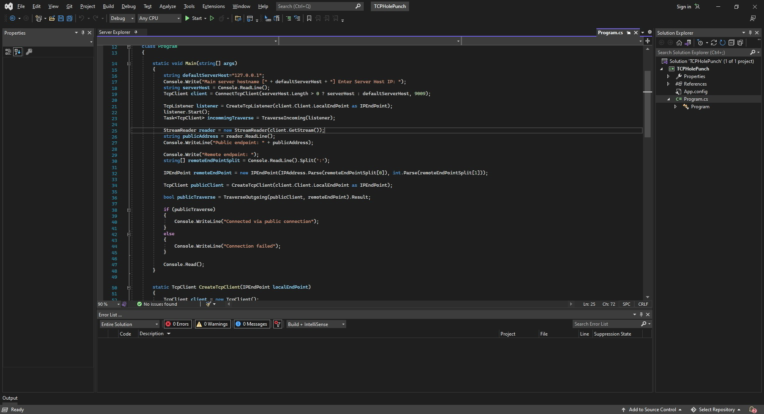Click the Sign in link
The image size is (764, 414).
(x=684, y=6)
